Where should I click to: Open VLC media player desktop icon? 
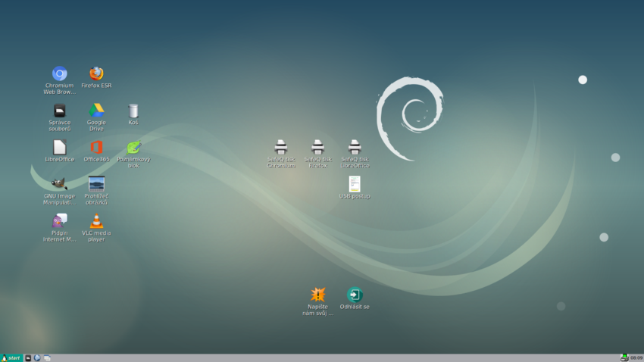click(x=96, y=221)
